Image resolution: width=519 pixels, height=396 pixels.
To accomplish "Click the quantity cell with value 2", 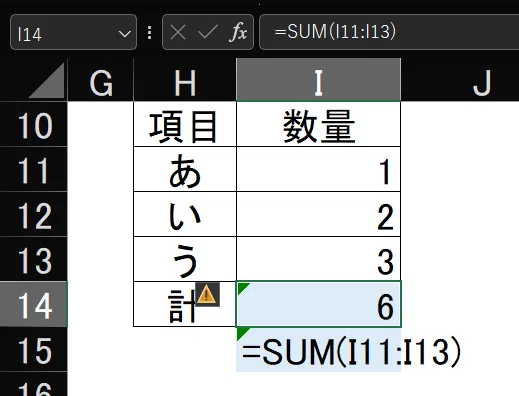I will (319, 214).
